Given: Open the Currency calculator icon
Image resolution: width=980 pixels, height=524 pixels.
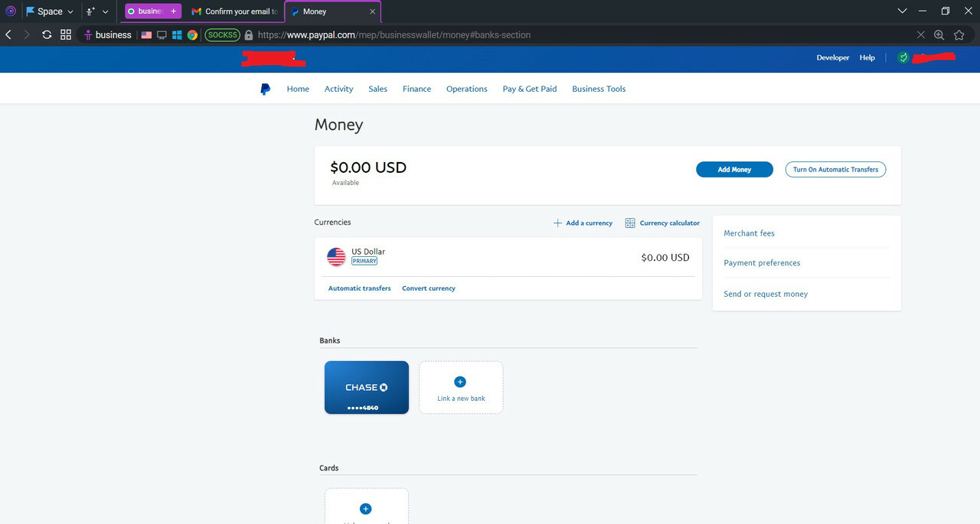Looking at the screenshot, I should click(x=630, y=223).
